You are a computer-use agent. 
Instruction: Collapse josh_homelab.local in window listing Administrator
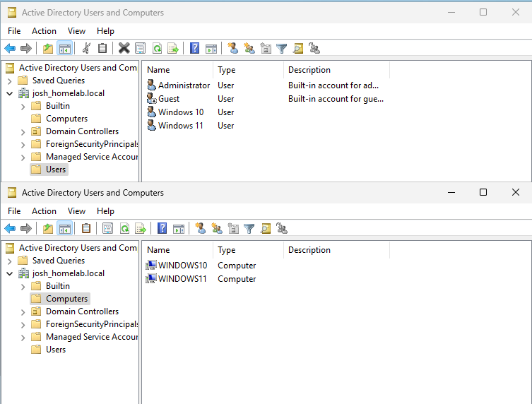(x=9, y=93)
